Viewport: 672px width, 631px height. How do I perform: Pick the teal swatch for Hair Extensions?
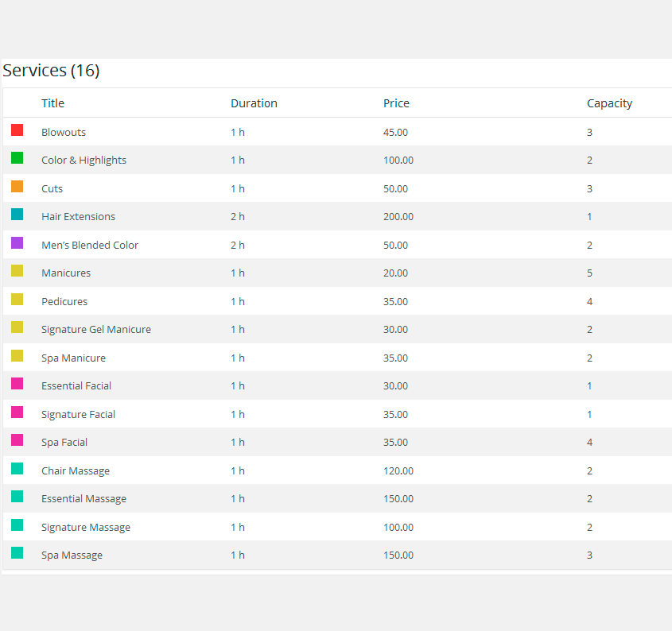[x=17, y=215]
